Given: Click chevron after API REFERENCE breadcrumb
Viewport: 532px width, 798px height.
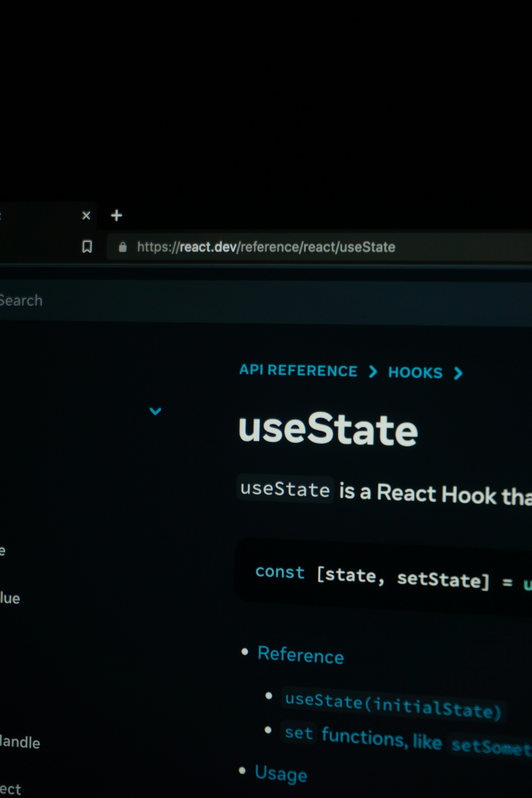Looking at the screenshot, I should pyautogui.click(x=373, y=372).
